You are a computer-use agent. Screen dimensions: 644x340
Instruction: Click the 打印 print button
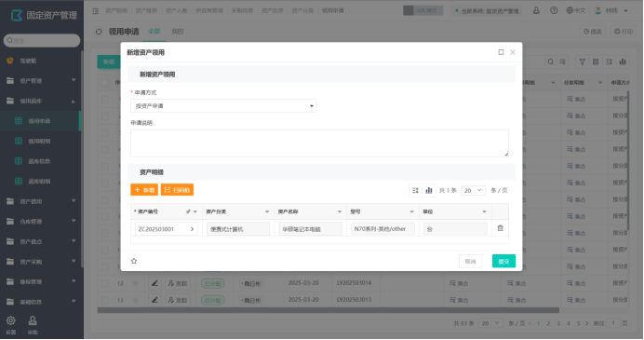click(623, 32)
